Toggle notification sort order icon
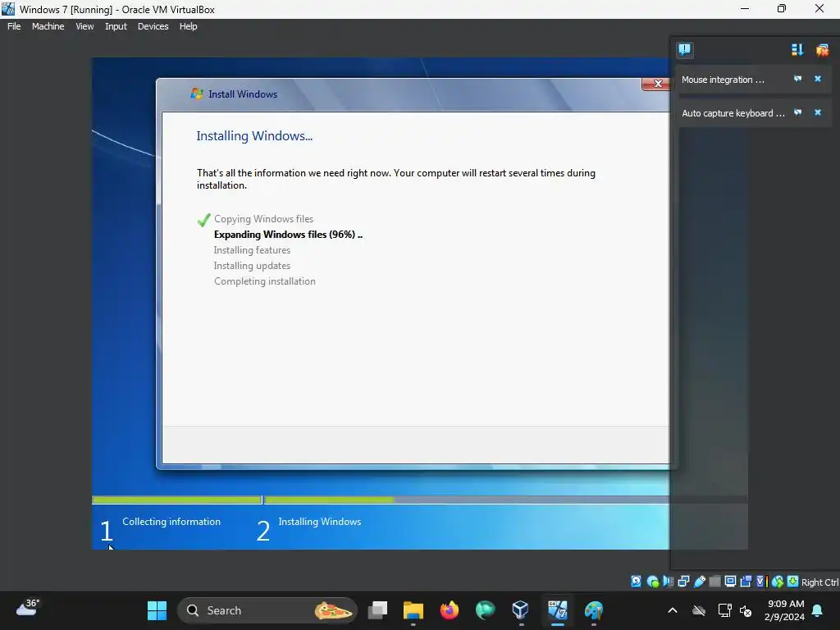840x630 pixels. coord(797,50)
